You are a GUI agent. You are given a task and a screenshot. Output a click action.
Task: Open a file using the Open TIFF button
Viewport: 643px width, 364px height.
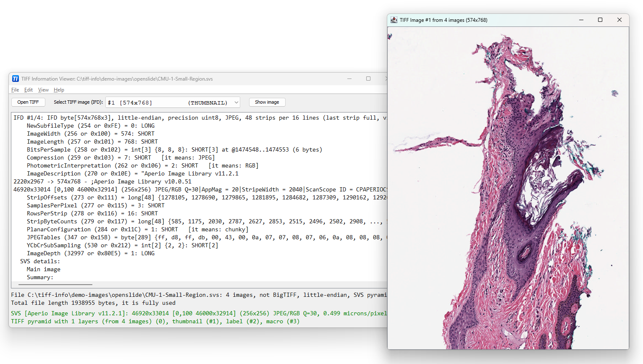(28, 102)
